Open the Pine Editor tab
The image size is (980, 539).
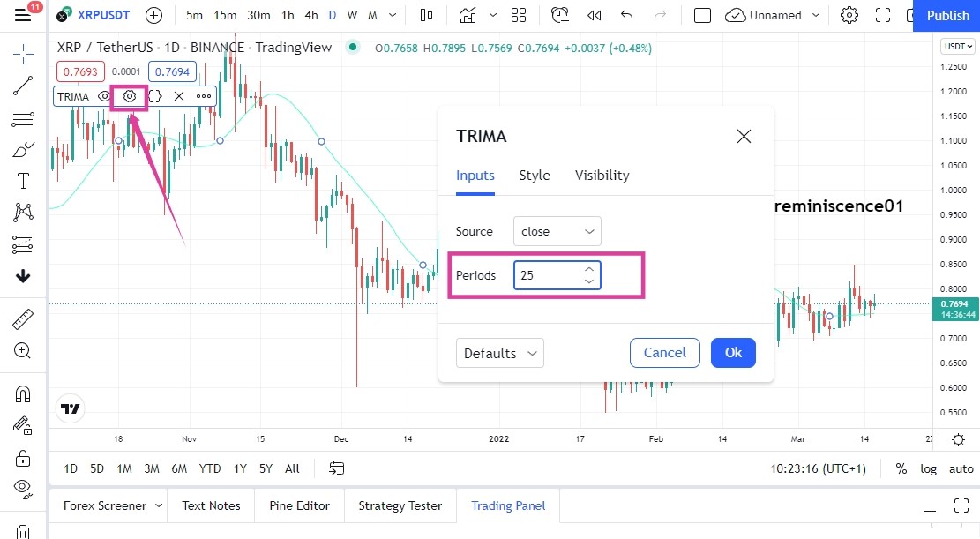299,505
